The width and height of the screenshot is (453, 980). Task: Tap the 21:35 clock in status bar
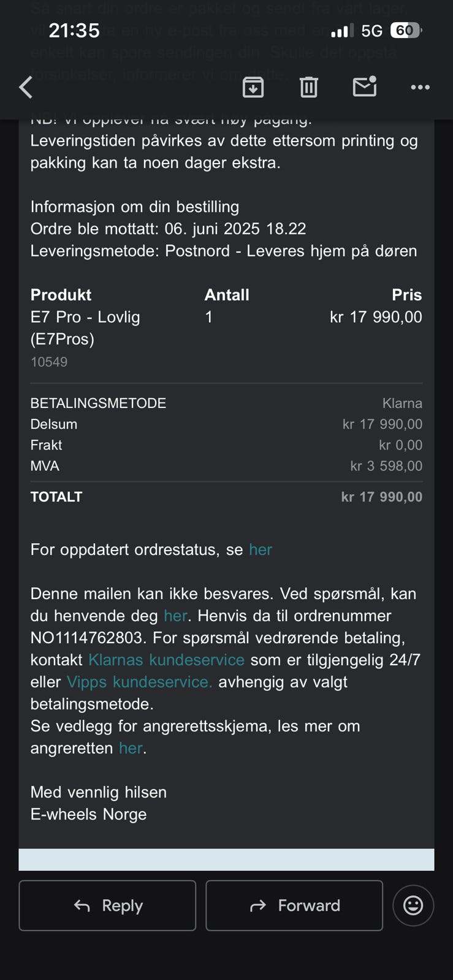click(74, 31)
